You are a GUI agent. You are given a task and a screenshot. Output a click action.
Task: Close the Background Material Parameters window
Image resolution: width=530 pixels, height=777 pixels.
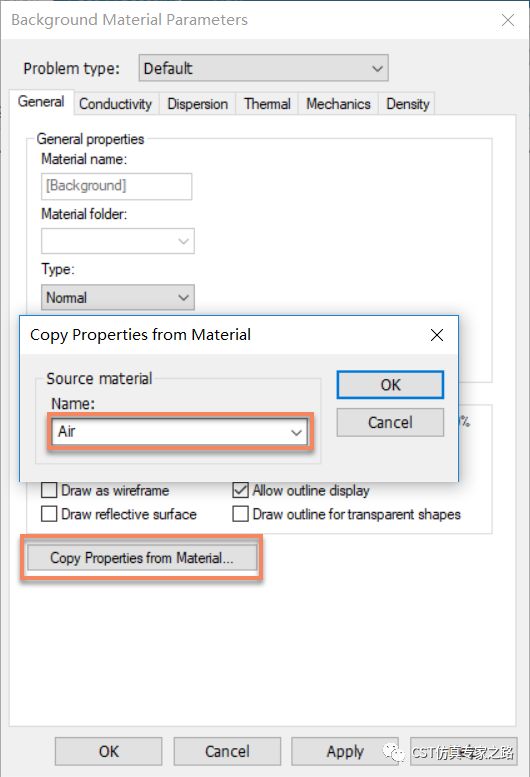click(x=508, y=20)
